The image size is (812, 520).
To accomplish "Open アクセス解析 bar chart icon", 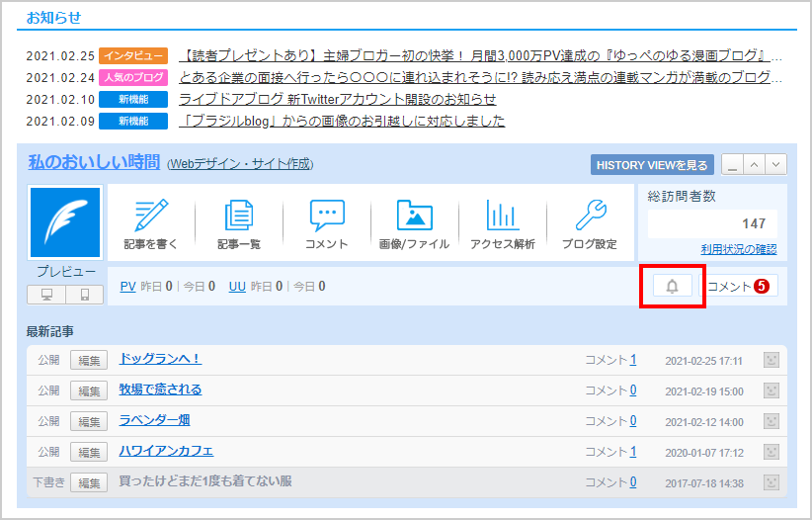I will (503, 215).
